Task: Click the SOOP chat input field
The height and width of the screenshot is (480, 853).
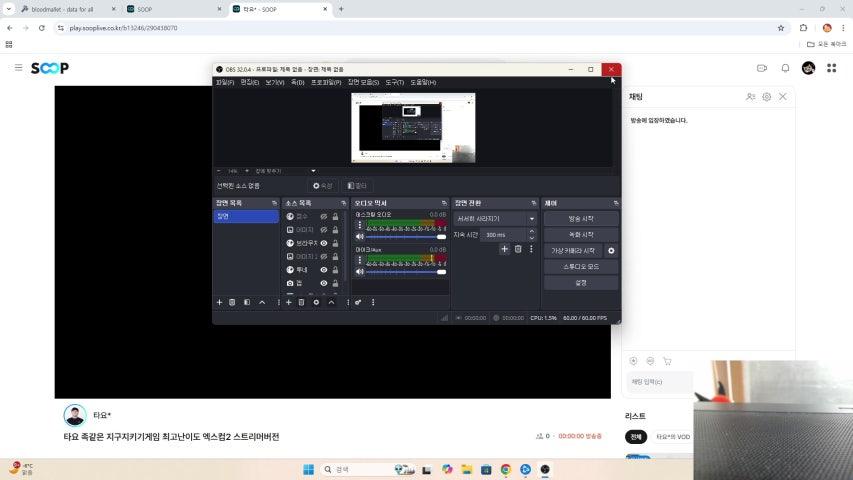Action: tap(660, 382)
